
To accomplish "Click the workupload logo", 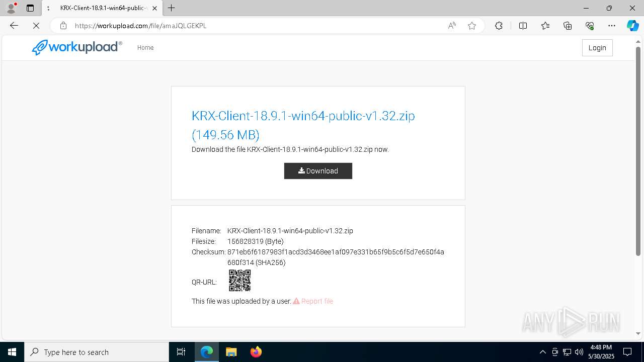I will coord(77,47).
